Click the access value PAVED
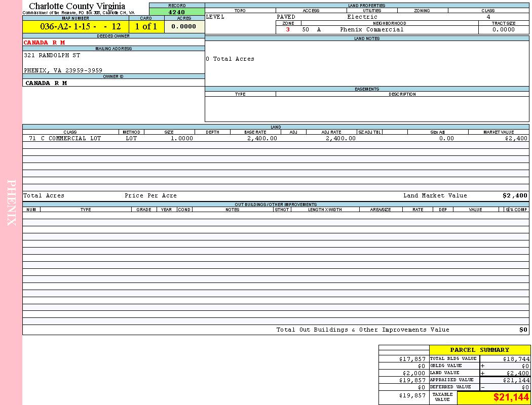This screenshot has width=532, height=405. click(x=286, y=17)
